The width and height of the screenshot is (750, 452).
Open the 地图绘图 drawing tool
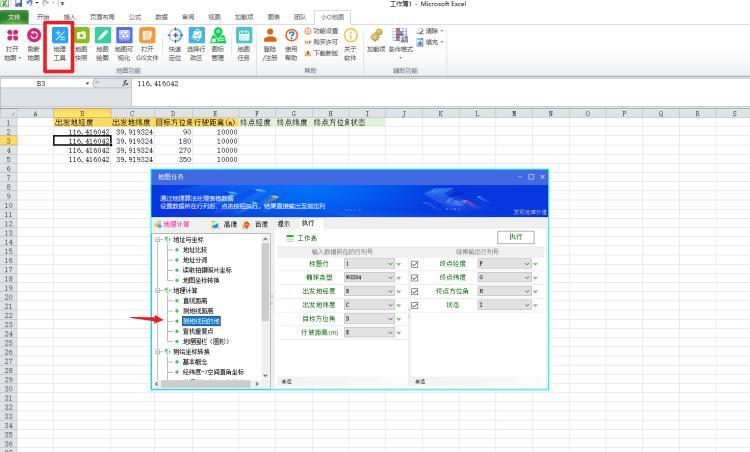(x=102, y=46)
